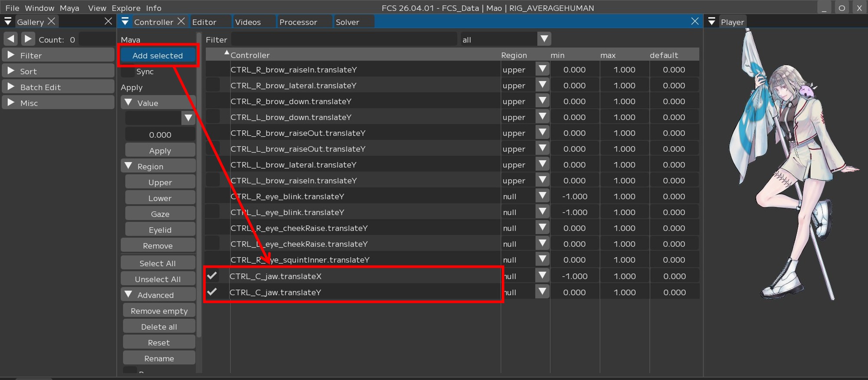The height and width of the screenshot is (380, 868).
Task: Toggle the Sync checkbox
Action: tap(128, 72)
